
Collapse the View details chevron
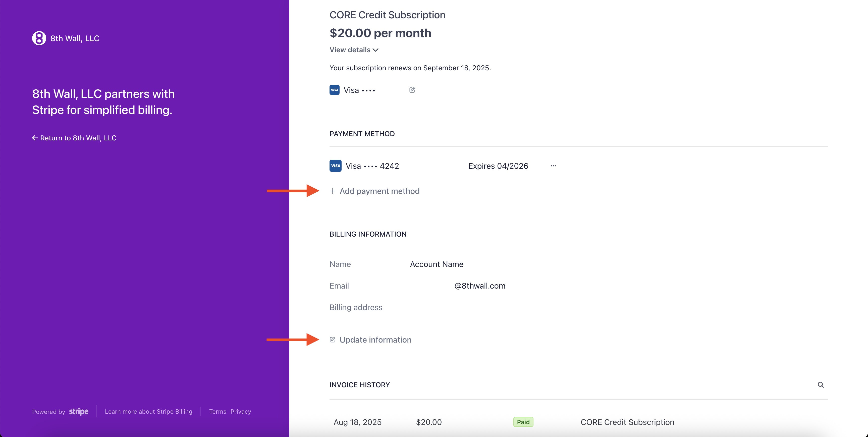click(x=376, y=50)
